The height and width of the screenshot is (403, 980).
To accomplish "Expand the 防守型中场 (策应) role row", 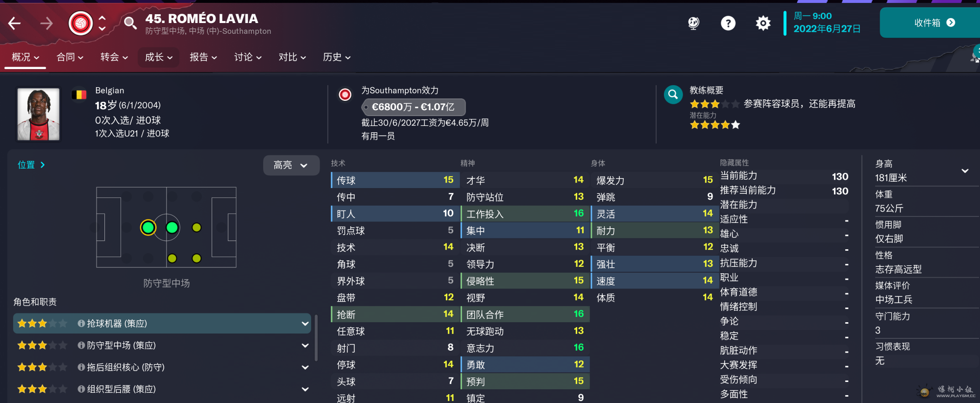I will pyautogui.click(x=305, y=346).
